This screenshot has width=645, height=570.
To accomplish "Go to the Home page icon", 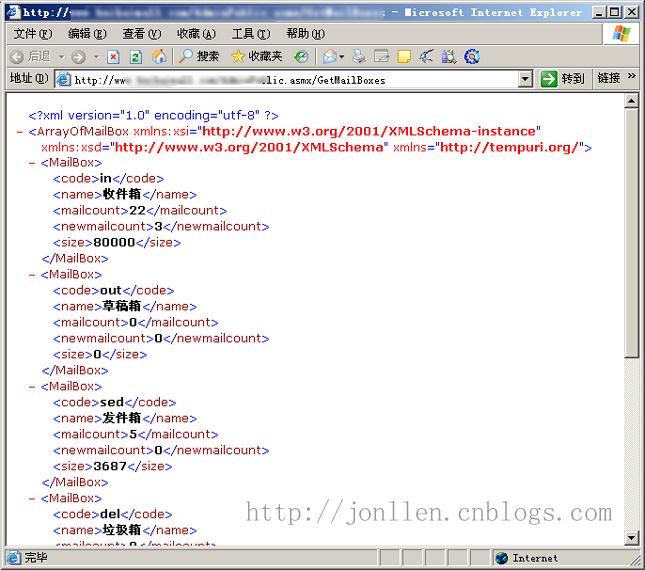I will pos(159,56).
